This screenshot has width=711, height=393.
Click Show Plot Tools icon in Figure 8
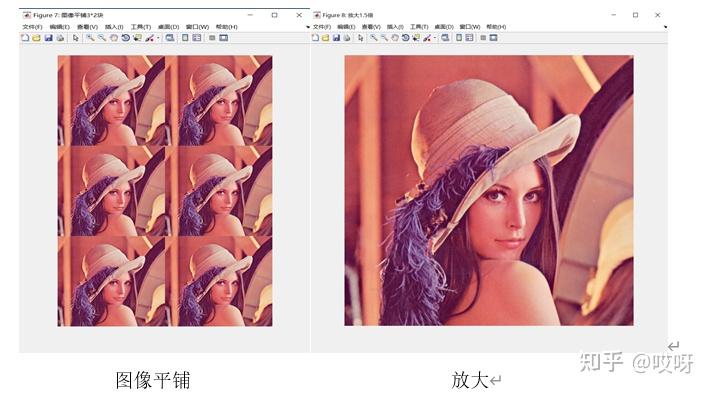coord(493,38)
